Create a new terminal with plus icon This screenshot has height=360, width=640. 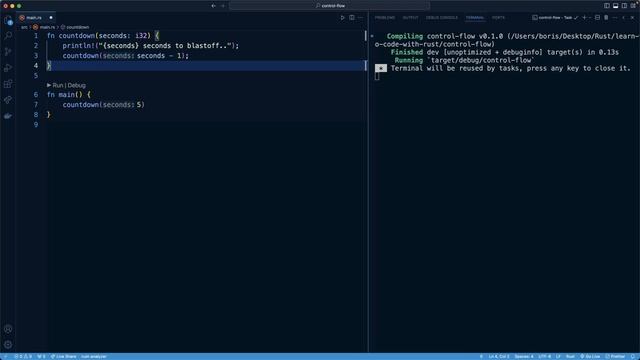click(584, 18)
